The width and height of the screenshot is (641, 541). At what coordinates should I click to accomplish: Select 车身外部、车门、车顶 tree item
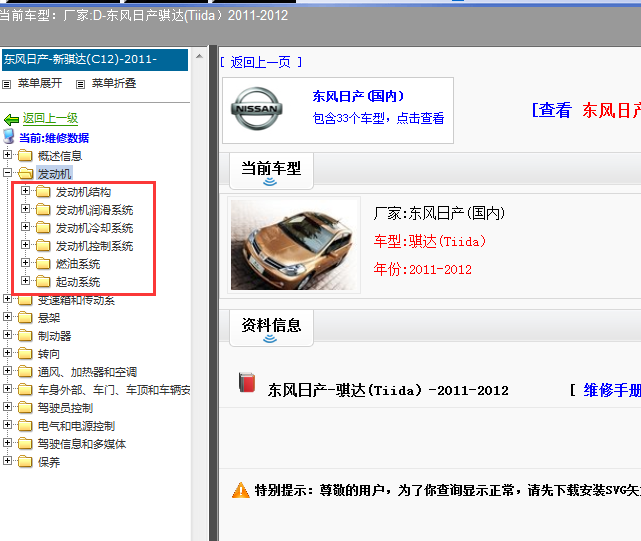coord(114,390)
